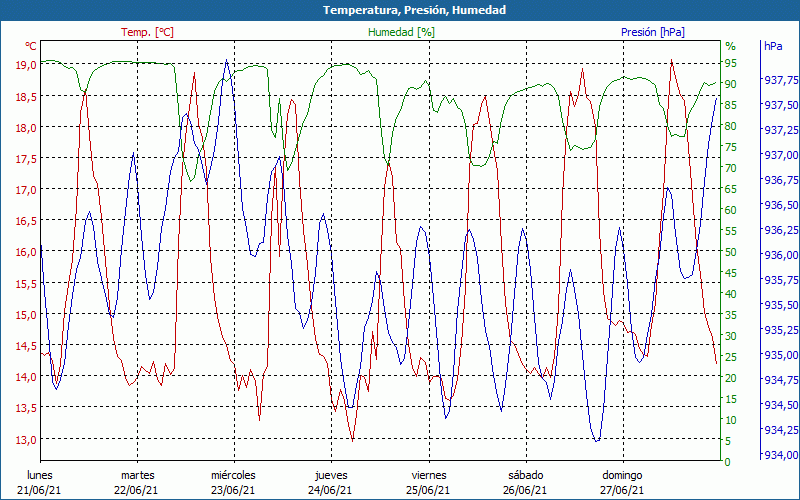Click the 16,5 temperature axis value
This screenshot has height=500, width=800.
(x=27, y=220)
